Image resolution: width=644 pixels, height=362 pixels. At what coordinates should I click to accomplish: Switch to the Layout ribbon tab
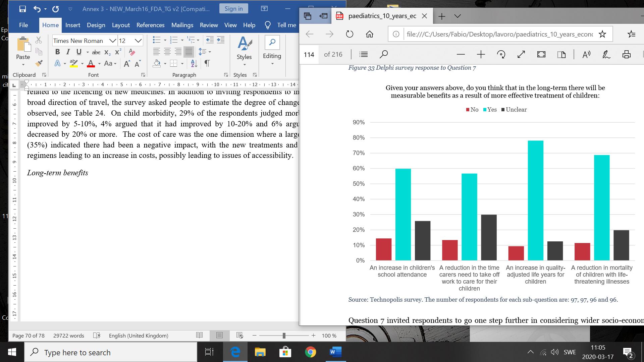(x=121, y=25)
